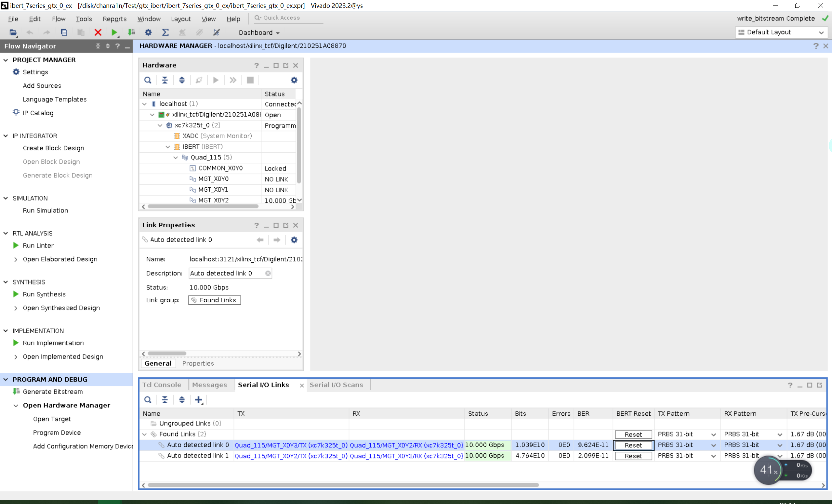Open the Hardware panel settings gear
This screenshot has height=504, width=832.
[294, 80]
